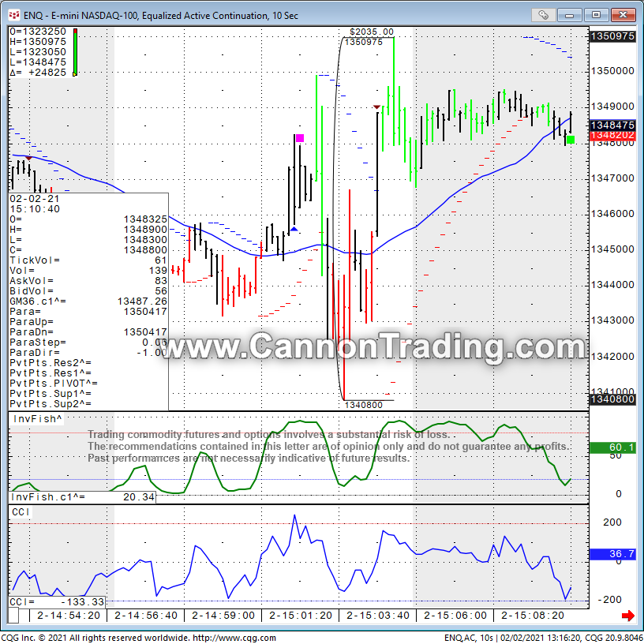Click the small white box left of time axis
Image resolution: width=644 pixels, height=644 pixels.
13,616
